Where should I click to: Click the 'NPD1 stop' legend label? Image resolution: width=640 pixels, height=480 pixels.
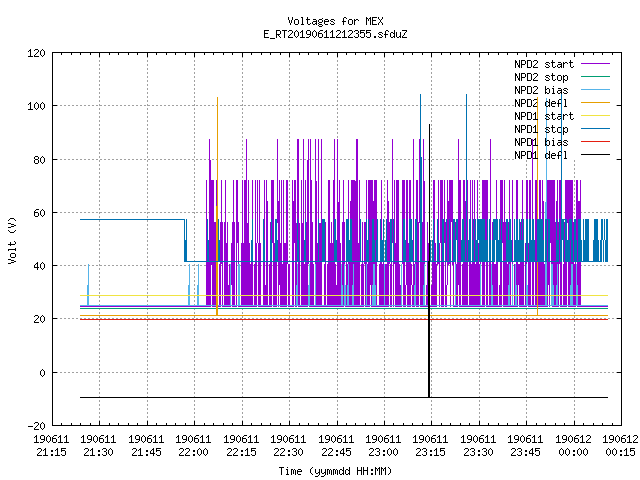[541, 129]
